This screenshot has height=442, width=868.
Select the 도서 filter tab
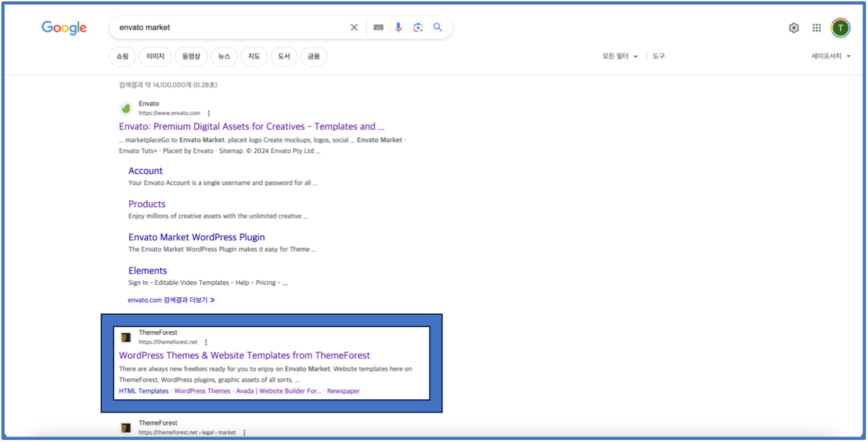[283, 56]
